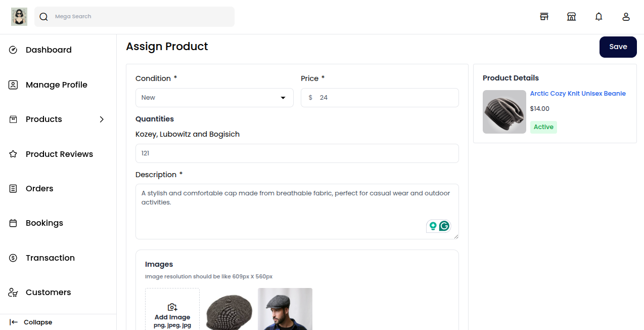Open the Arctic Cozy Knit Unisex Beanie link
644x330 pixels.
click(x=578, y=93)
